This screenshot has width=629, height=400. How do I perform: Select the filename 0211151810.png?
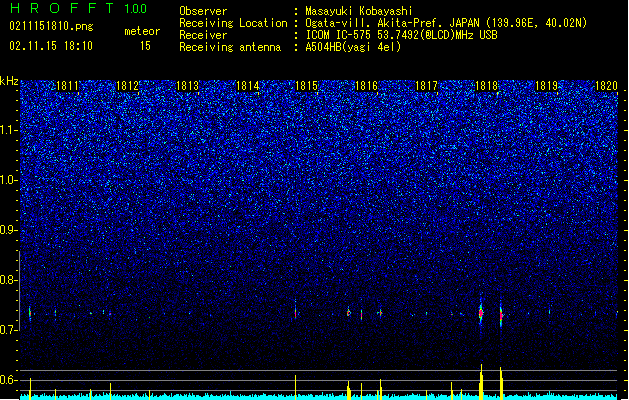51,26
